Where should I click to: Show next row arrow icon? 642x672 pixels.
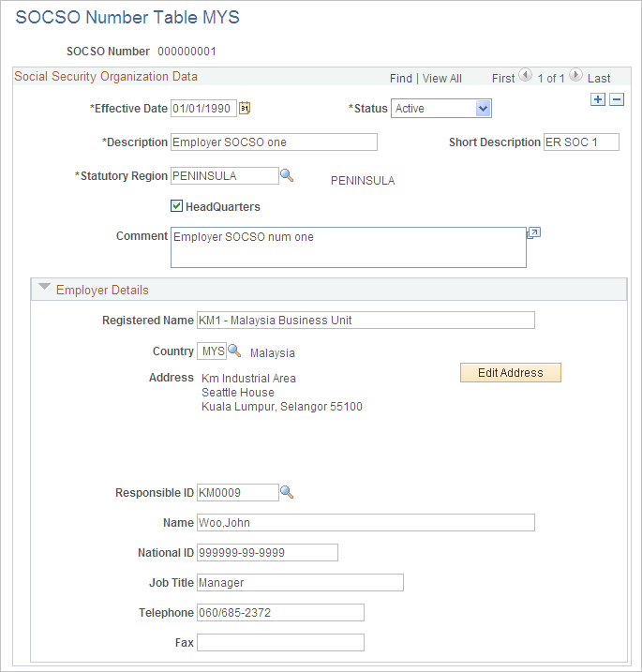pyautogui.click(x=576, y=75)
